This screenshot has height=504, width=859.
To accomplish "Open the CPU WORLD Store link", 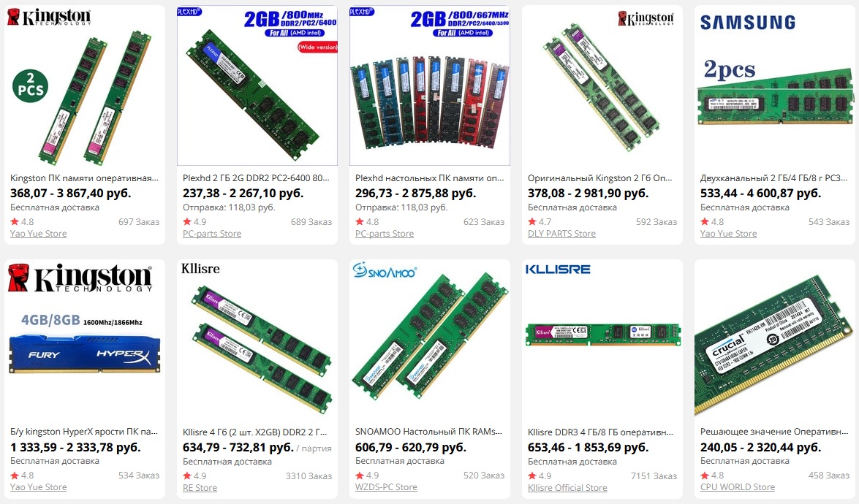I will click(x=738, y=486).
